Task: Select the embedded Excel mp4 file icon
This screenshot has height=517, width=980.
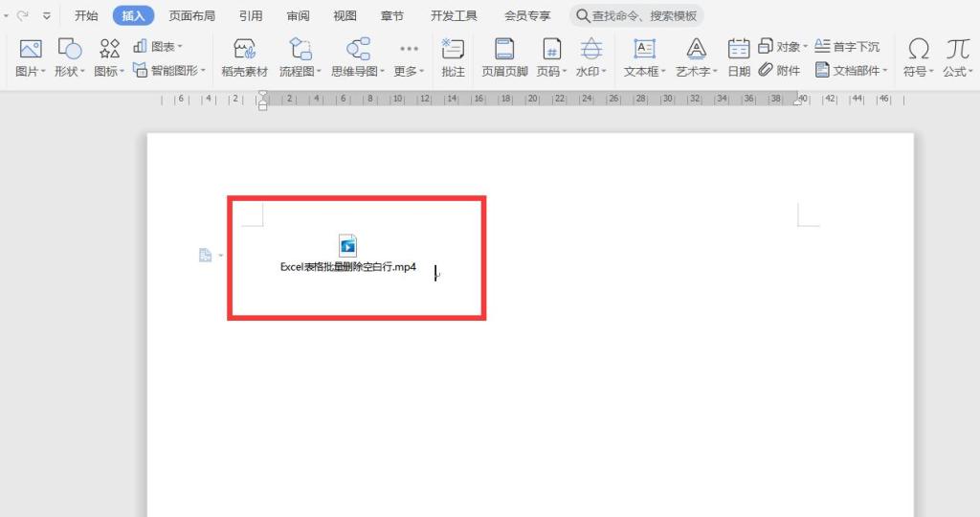Action: point(347,246)
